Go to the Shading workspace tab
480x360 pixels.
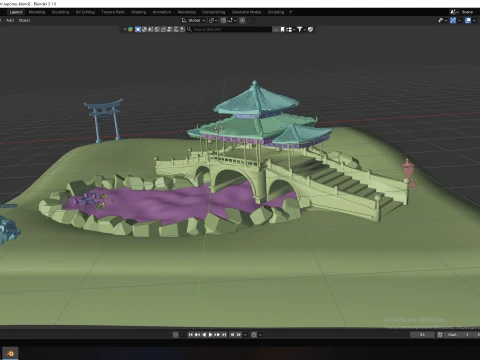pos(138,12)
